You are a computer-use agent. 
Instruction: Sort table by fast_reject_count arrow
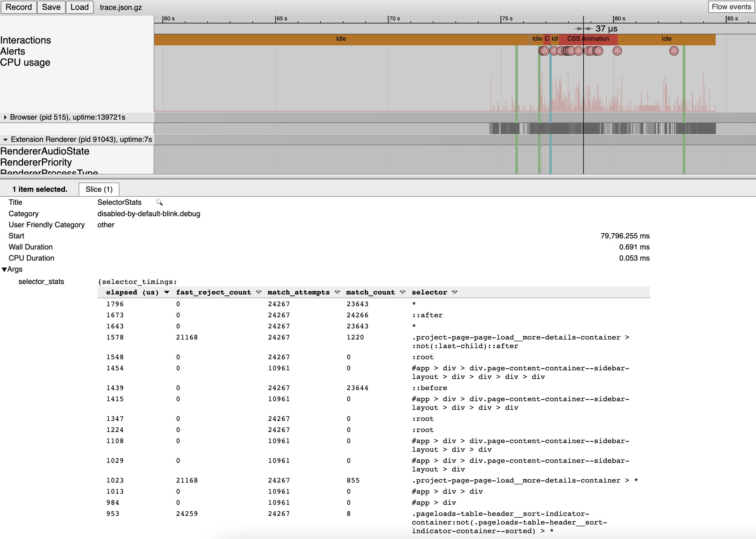[258, 292]
